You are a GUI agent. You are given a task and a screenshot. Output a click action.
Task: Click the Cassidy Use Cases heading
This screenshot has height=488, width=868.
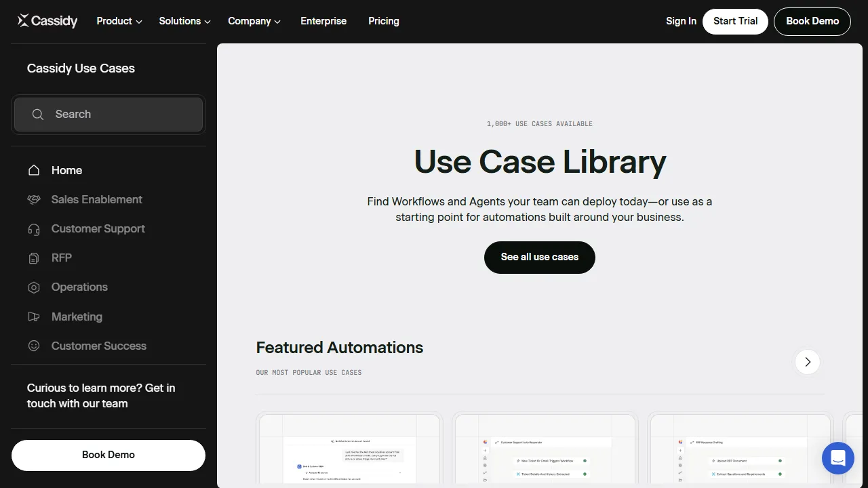(81, 68)
